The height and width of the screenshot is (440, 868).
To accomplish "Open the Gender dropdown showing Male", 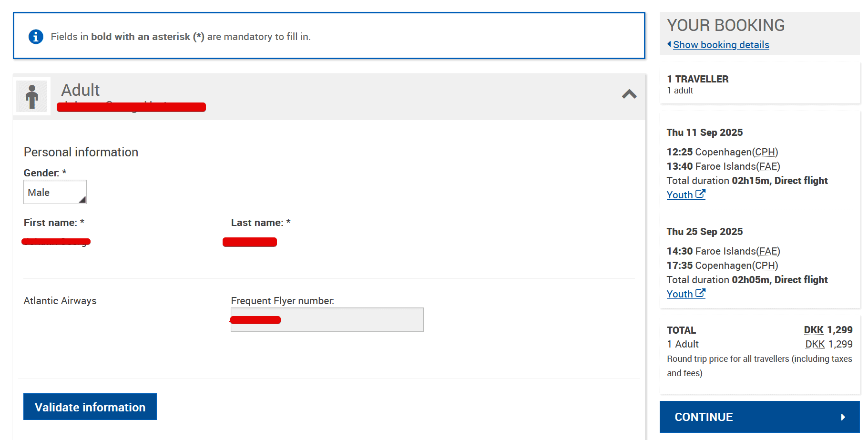I will (55, 192).
